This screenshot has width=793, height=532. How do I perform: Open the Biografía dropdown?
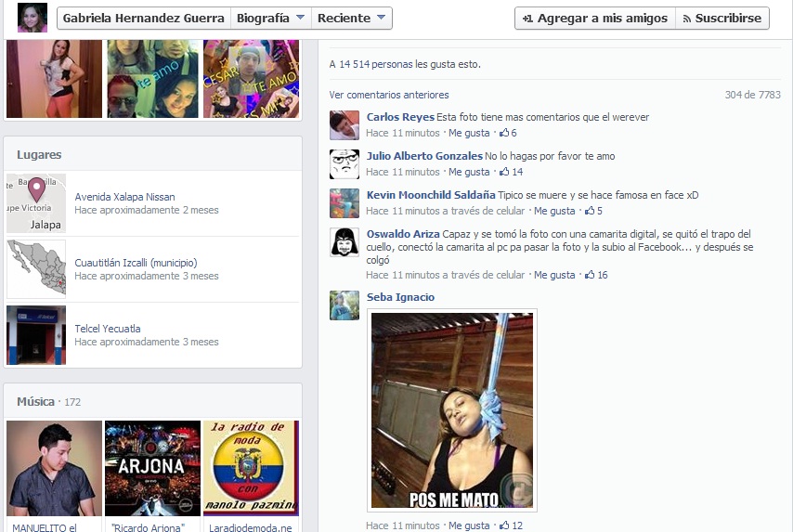coord(270,19)
